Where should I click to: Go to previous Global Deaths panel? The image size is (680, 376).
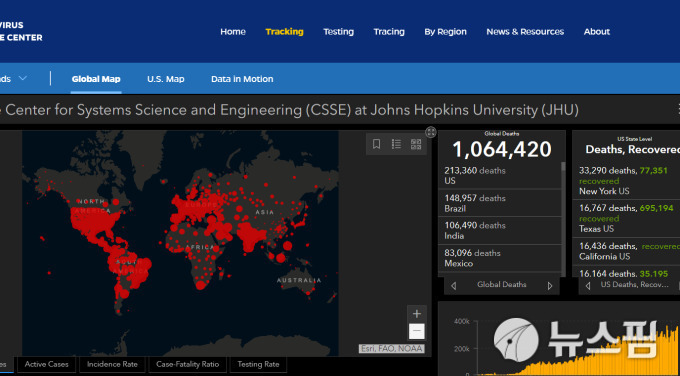(454, 286)
